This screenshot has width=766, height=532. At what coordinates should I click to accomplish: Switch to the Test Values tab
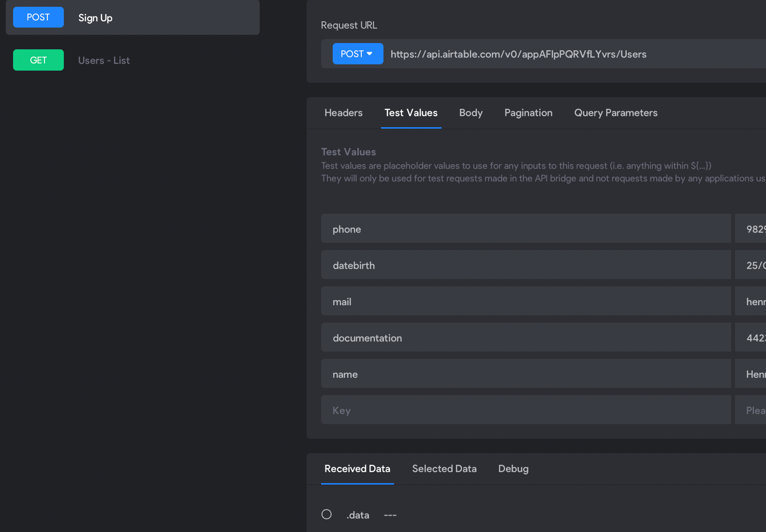click(x=411, y=113)
